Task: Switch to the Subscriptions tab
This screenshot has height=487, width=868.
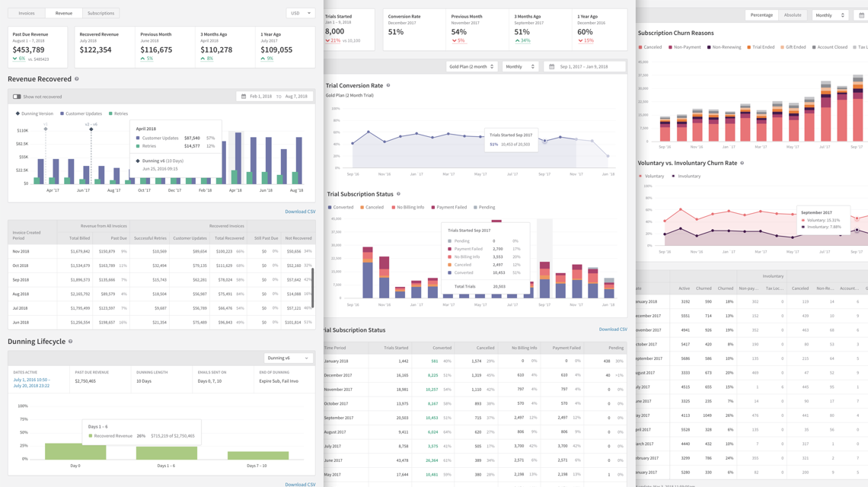Action: (101, 13)
